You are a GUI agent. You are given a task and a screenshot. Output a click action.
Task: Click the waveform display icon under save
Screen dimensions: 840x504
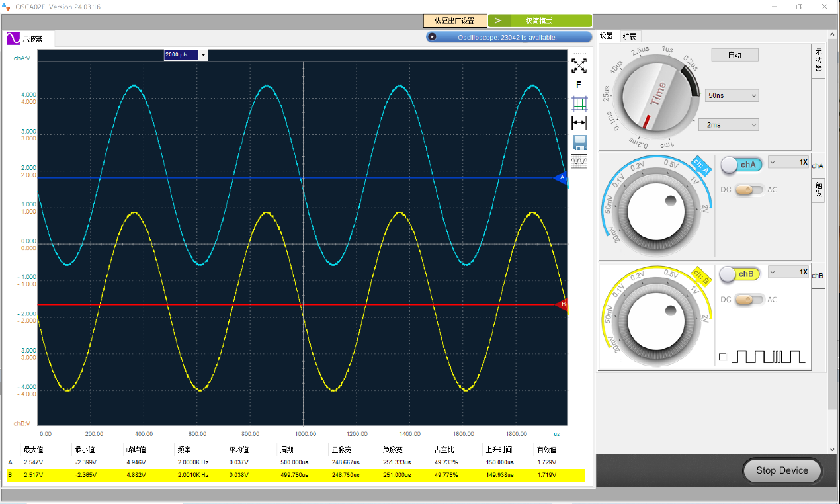579,161
